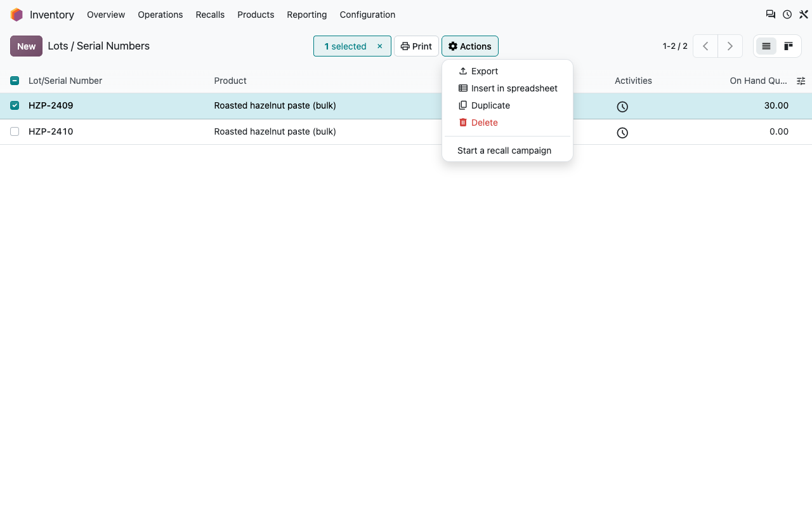812x508 pixels.
Task: Sort by Product column header
Action: pos(230,81)
